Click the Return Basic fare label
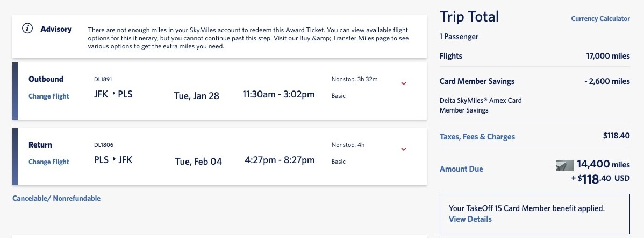Viewport: 644px width, 238px height. [x=339, y=162]
